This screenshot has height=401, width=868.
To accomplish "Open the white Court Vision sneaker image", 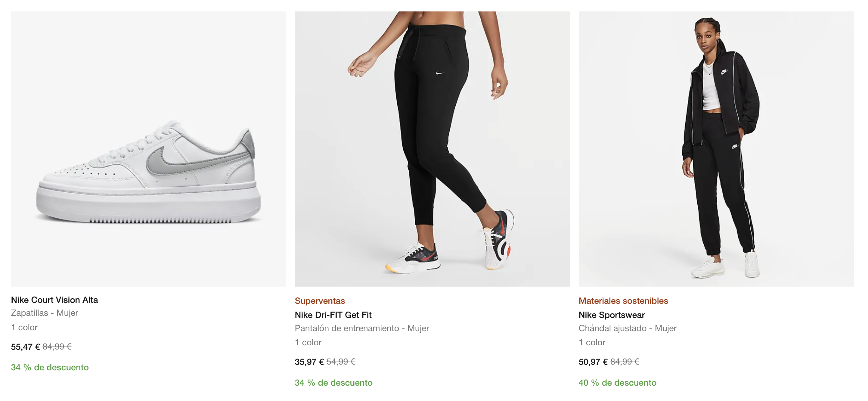I will coord(148,149).
